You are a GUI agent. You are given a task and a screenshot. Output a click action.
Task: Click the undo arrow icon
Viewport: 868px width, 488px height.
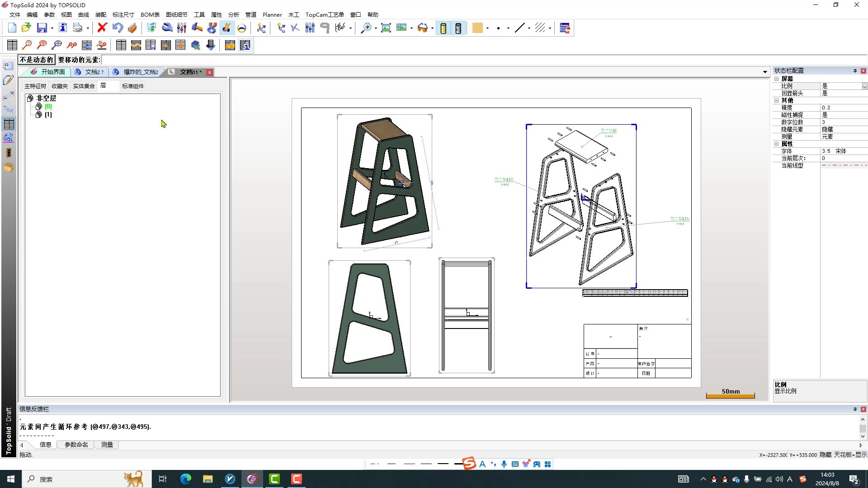(x=117, y=28)
